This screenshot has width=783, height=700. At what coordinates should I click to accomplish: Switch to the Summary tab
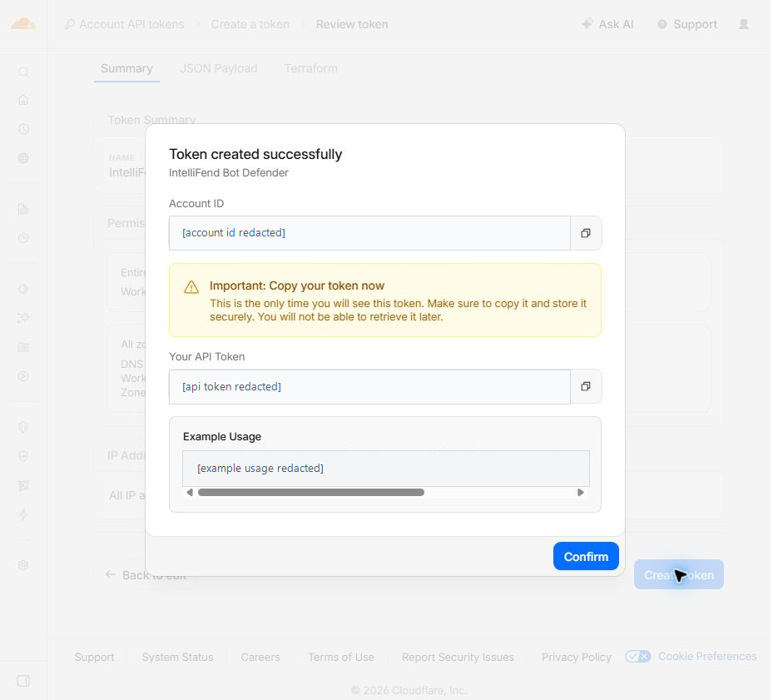coord(126,68)
